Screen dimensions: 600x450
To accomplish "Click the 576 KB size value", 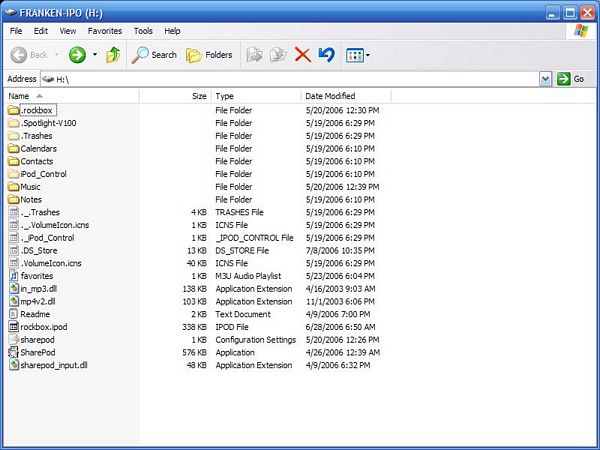I will [194, 352].
